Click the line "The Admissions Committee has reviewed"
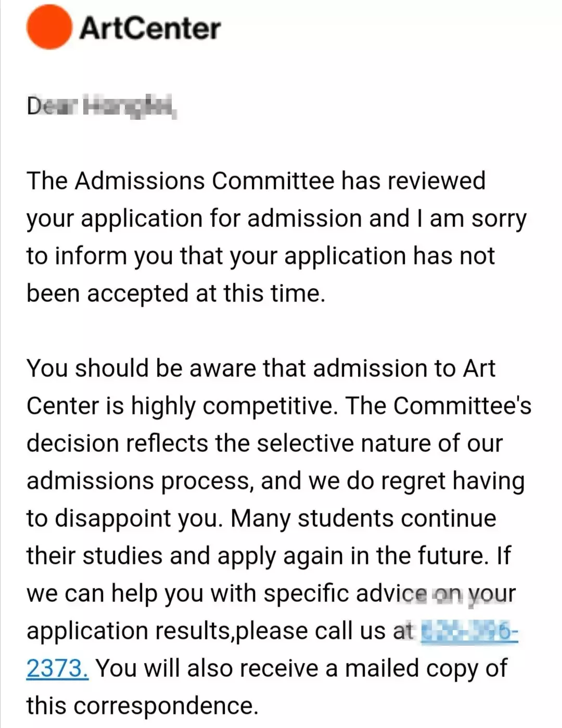The width and height of the screenshot is (562, 728). pos(256,181)
